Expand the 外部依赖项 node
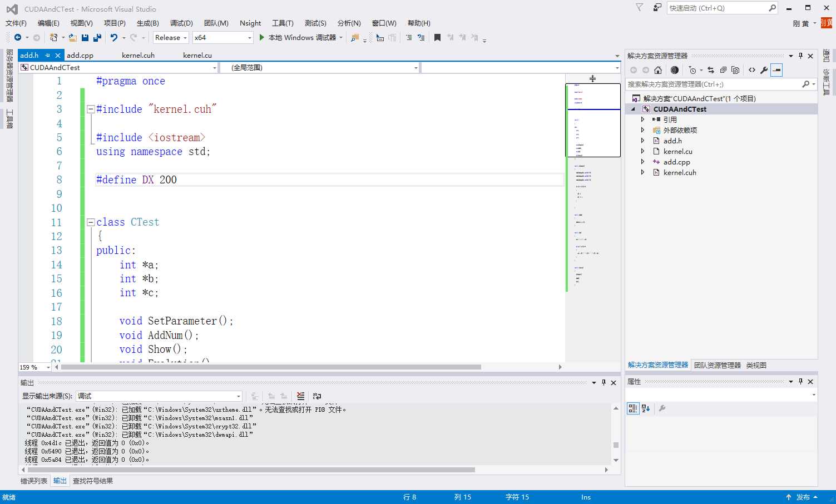The width and height of the screenshot is (836, 504). click(642, 130)
